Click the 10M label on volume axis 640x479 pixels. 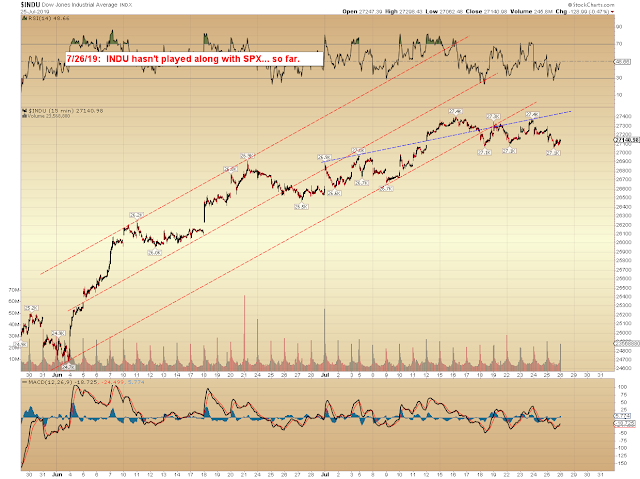[x=13, y=359]
